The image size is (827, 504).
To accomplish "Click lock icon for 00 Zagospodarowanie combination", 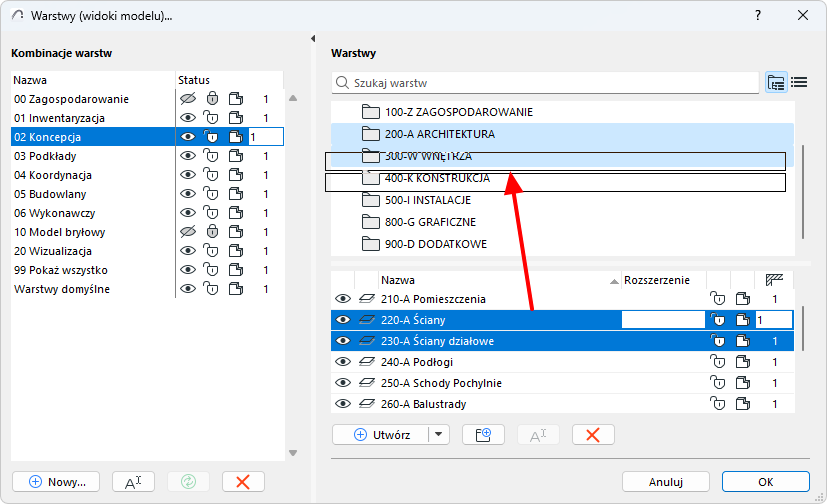I will tap(212, 99).
